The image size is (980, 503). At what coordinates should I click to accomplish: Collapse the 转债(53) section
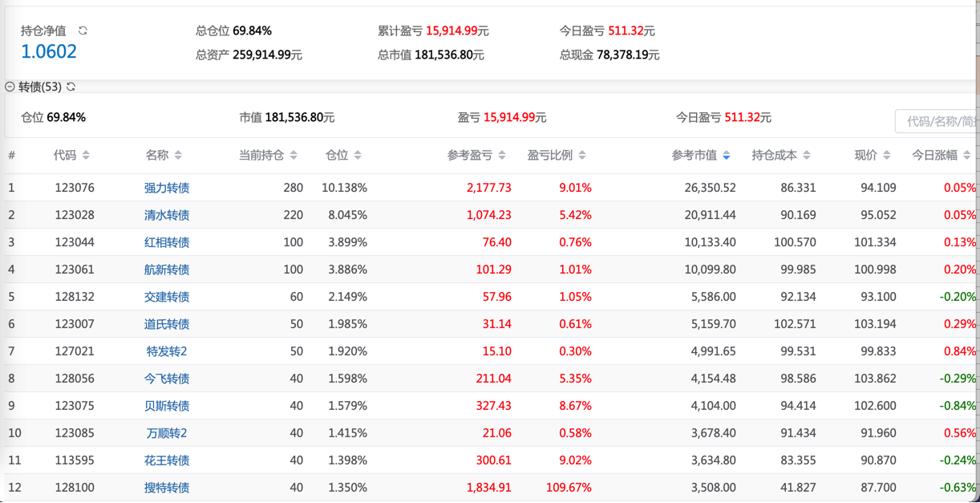10,87
